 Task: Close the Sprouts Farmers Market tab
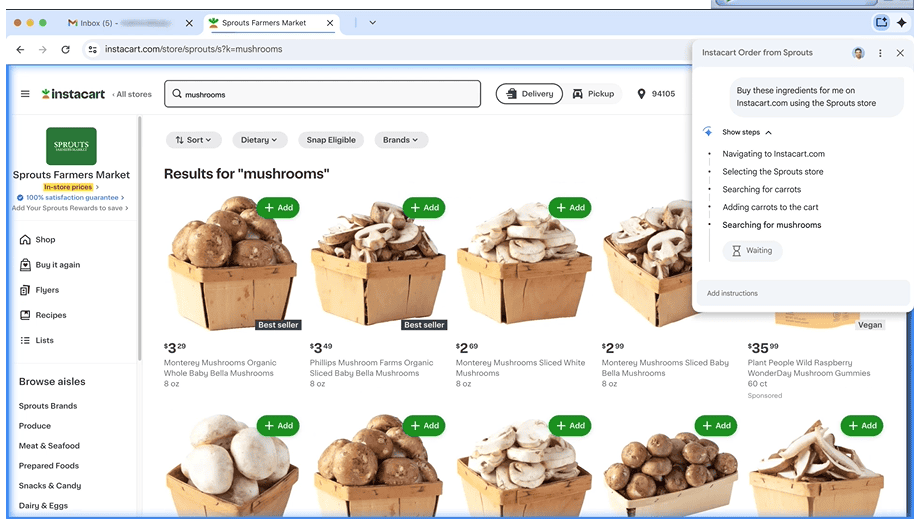(330, 23)
